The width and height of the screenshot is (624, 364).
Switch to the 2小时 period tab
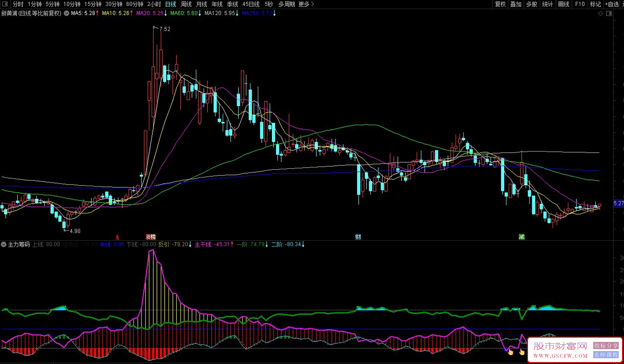point(155,4)
